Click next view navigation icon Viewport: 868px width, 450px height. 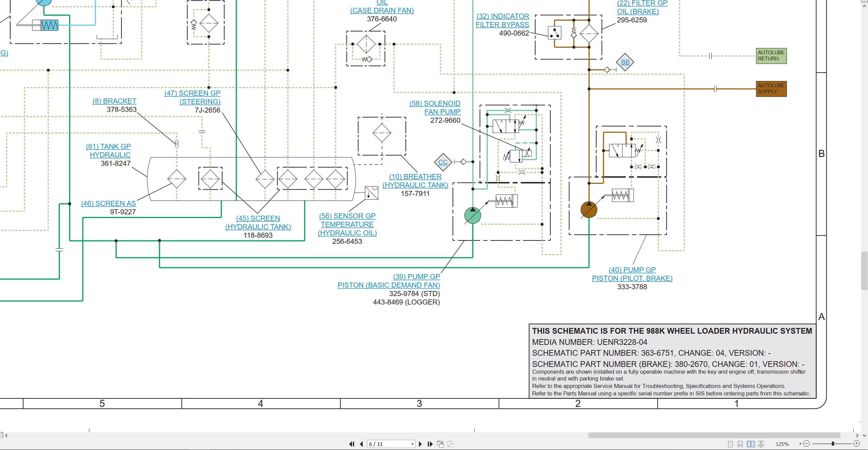pyautogui.click(x=451, y=444)
